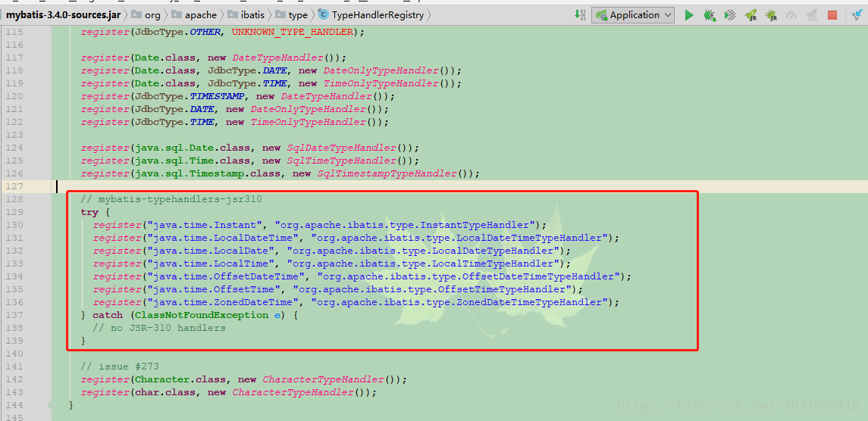Click folder icon beside type breadcrumb
The image size is (868, 421).
pyautogui.click(x=280, y=15)
